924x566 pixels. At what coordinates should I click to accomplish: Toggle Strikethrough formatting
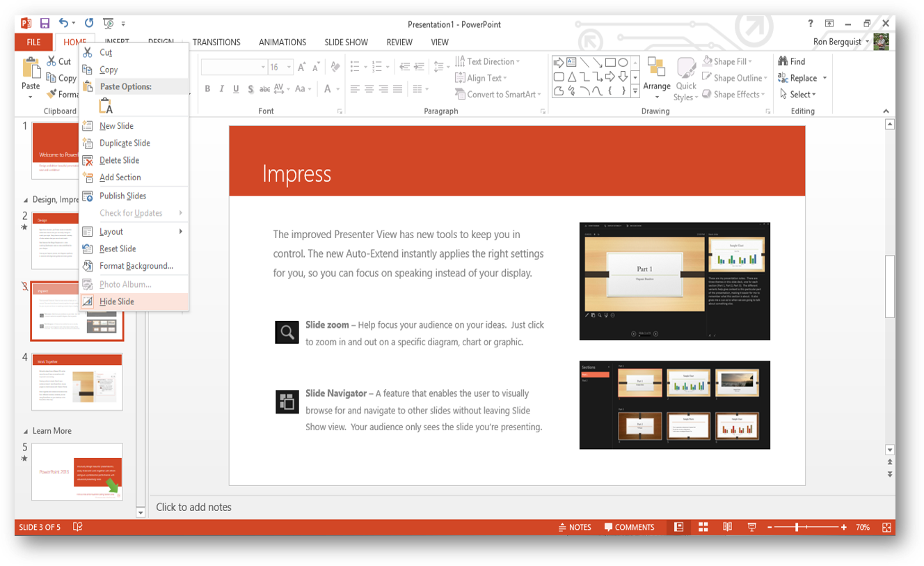264,88
